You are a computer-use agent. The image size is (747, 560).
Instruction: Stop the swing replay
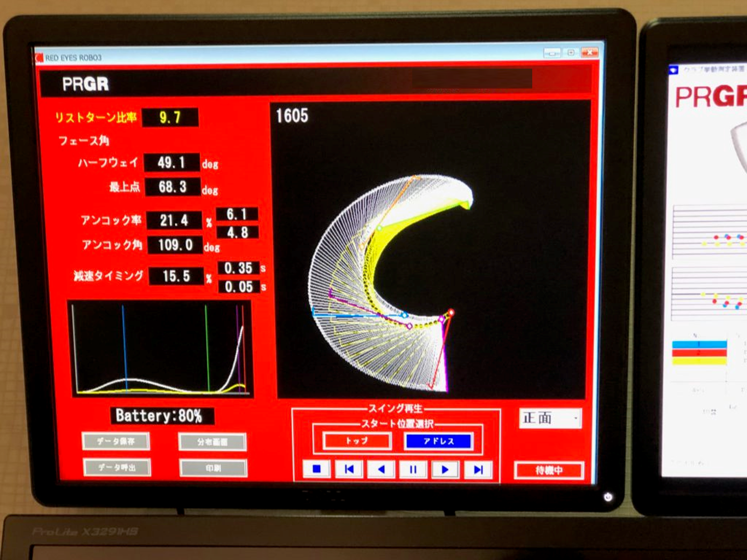pyautogui.click(x=317, y=469)
